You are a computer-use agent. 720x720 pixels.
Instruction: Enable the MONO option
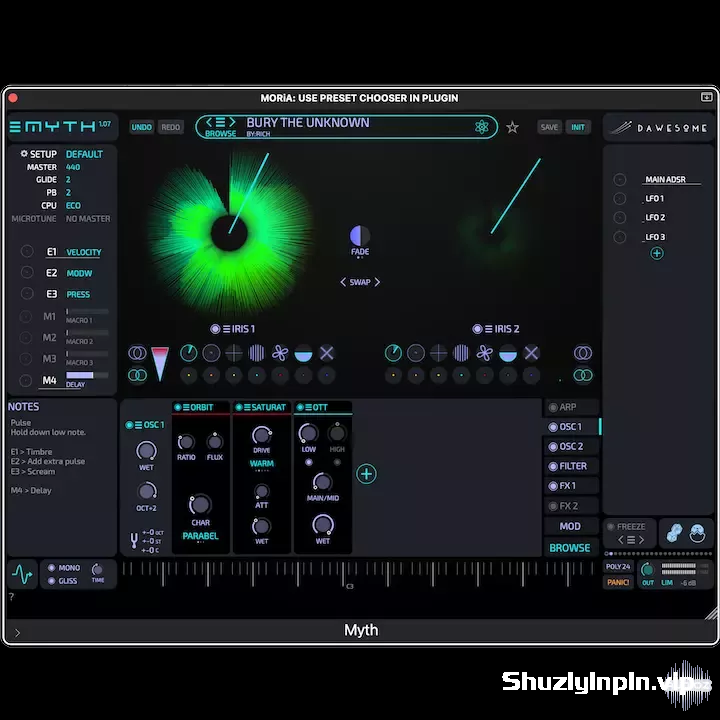pyautogui.click(x=51, y=568)
